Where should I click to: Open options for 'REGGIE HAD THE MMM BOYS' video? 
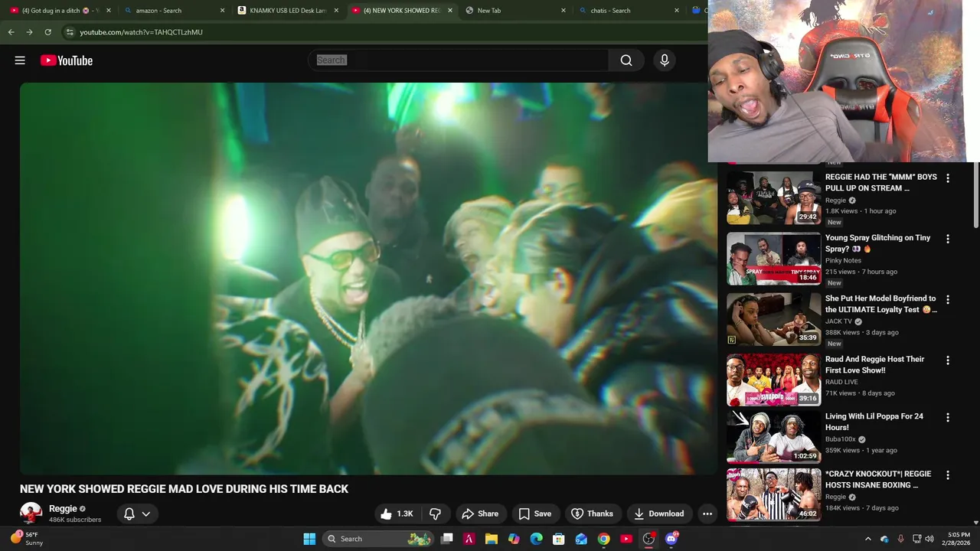click(948, 178)
